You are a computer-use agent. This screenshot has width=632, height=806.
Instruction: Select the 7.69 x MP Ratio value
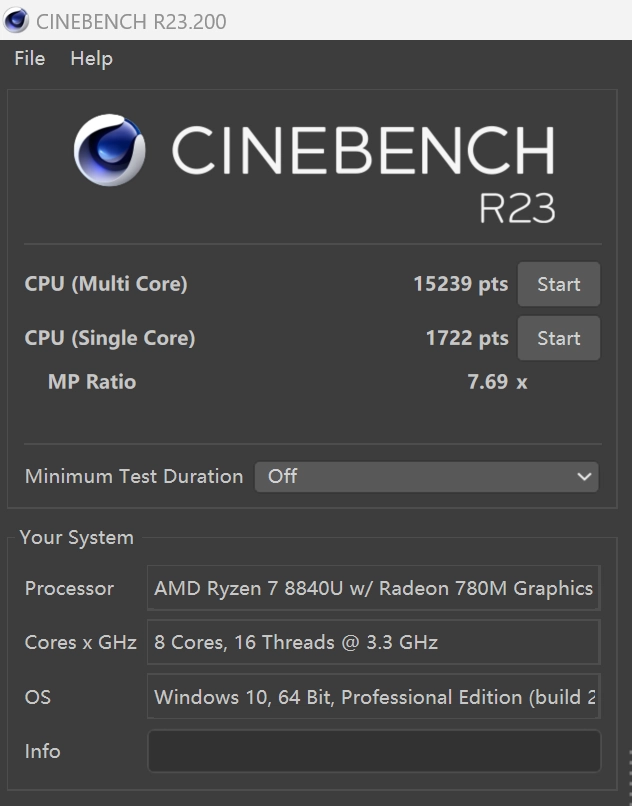pyautogui.click(x=496, y=382)
